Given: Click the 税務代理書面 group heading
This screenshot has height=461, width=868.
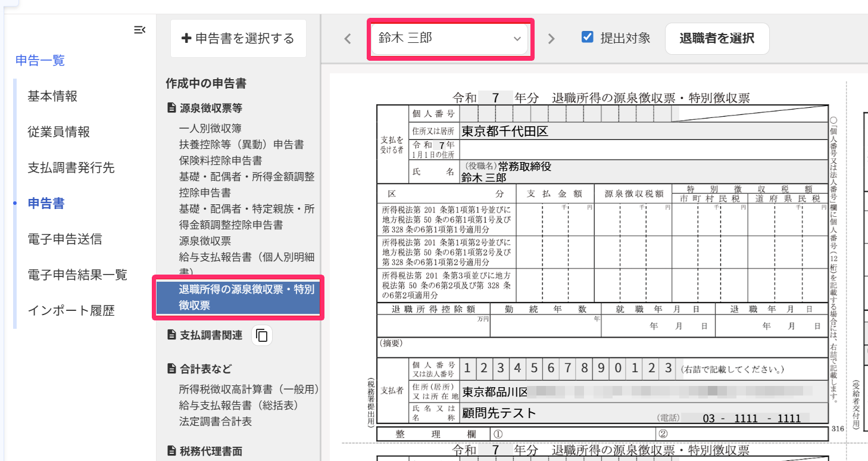Looking at the screenshot, I should click(211, 451).
